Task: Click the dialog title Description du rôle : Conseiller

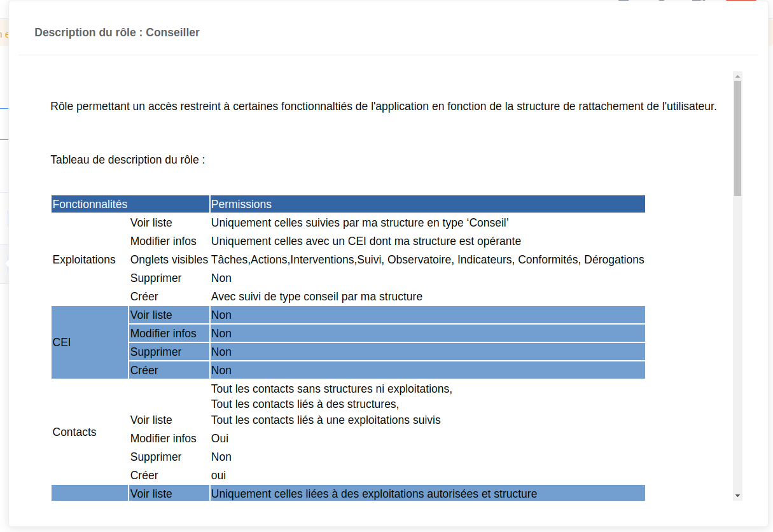Action: pyautogui.click(x=117, y=32)
